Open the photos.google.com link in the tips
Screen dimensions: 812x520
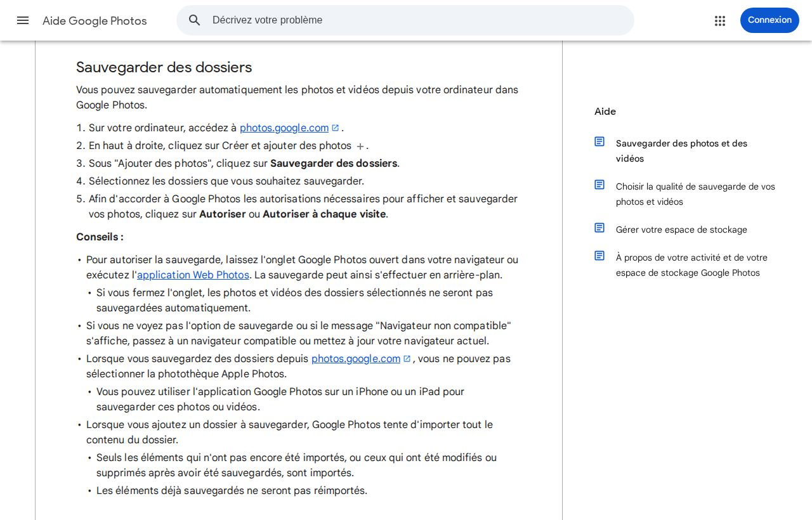(x=356, y=359)
